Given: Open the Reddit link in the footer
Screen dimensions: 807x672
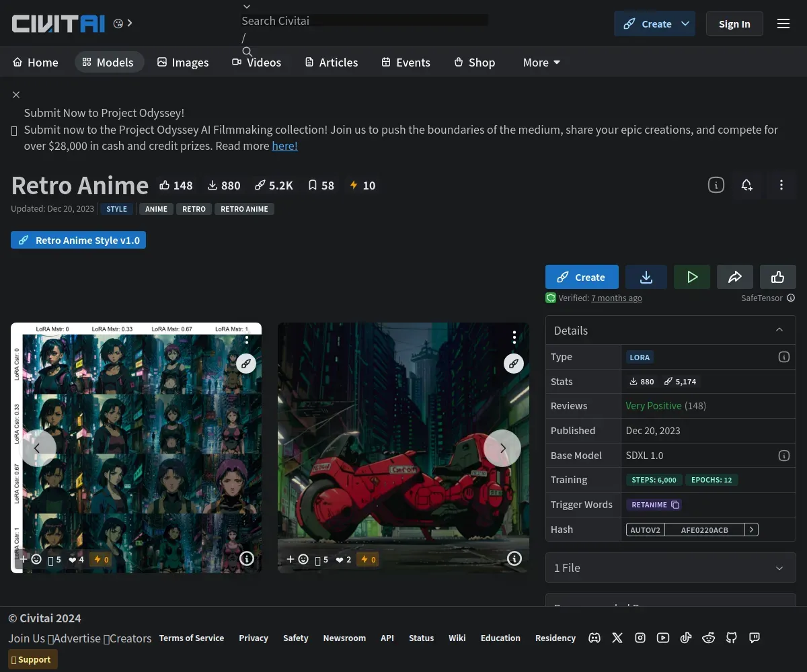Looking at the screenshot, I should click(709, 638).
